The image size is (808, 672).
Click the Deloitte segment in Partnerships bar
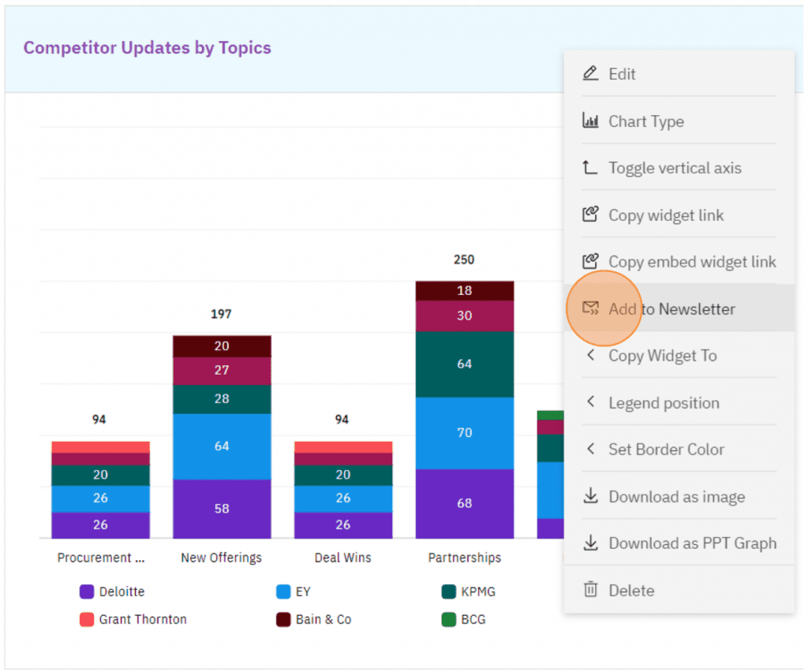464,503
